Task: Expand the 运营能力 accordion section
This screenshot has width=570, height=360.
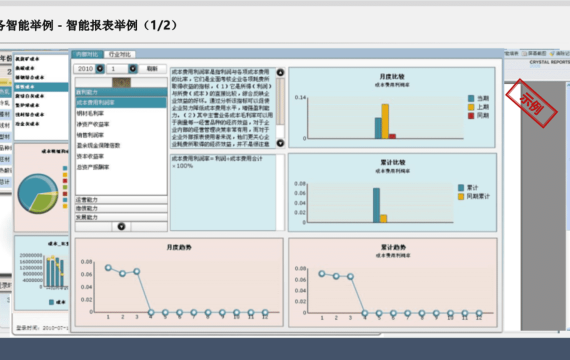Action: coord(121,200)
